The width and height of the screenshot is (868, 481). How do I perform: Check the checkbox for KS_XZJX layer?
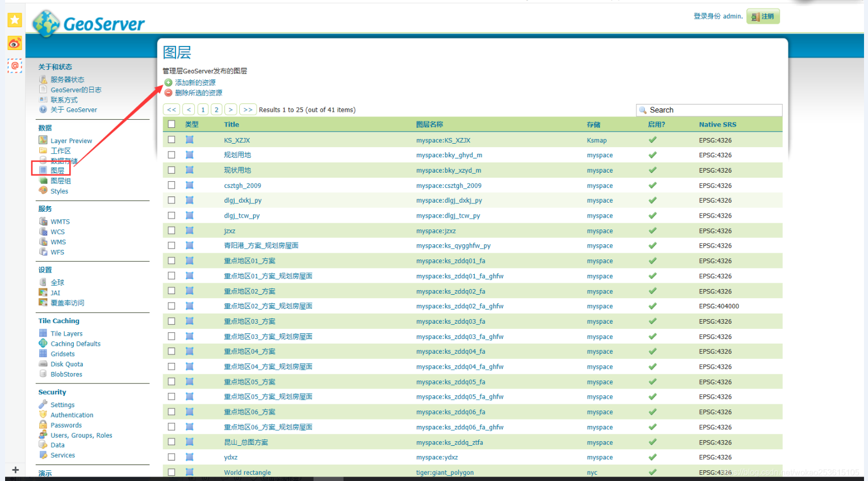pyautogui.click(x=171, y=140)
